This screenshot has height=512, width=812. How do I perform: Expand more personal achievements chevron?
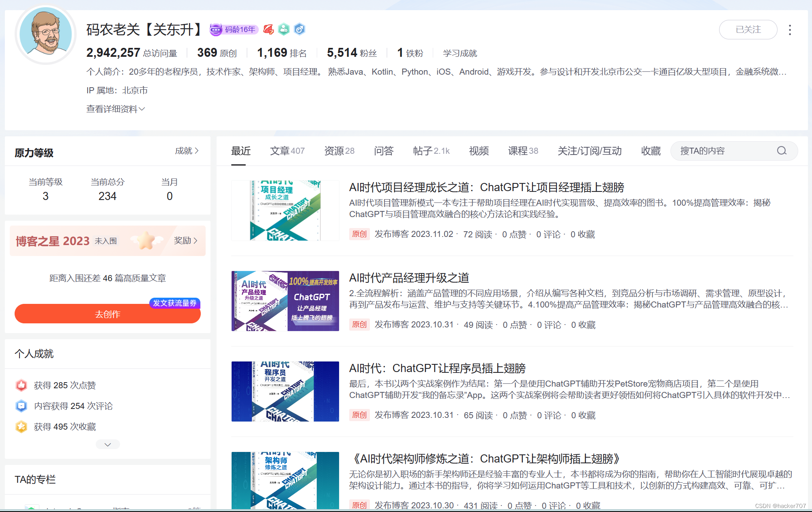[x=107, y=444]
